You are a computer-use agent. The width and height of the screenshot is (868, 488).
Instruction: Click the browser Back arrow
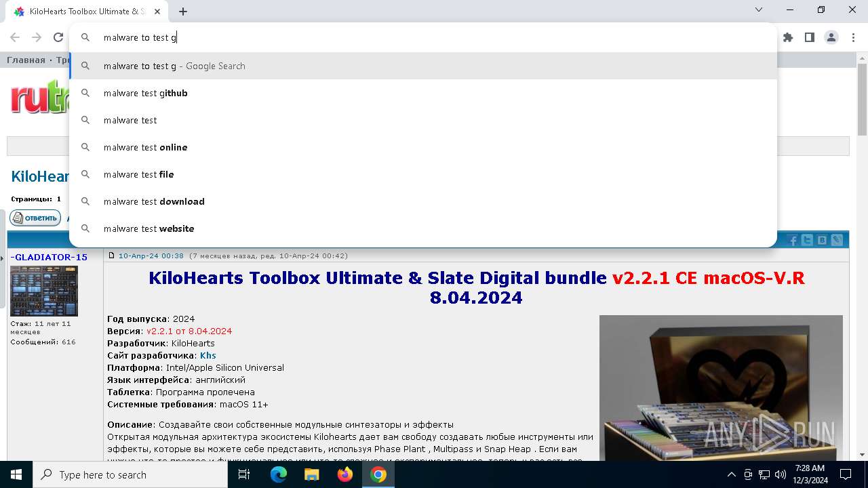15,37
